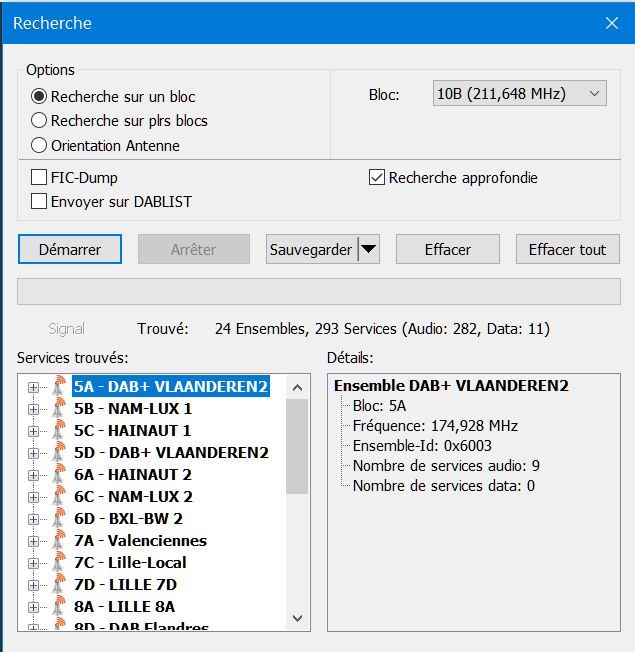635x652 pixels.
Task: Expand the 5D - DAB+ VLAANDEREN2 node
Action: click(x=33, y=453)
